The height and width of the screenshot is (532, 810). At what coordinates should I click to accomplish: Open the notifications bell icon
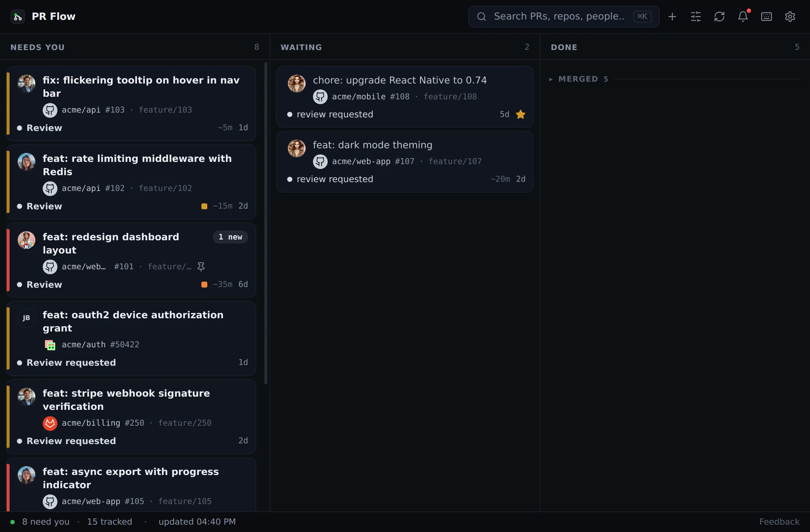pyautogui.click(x=743, y=17)
